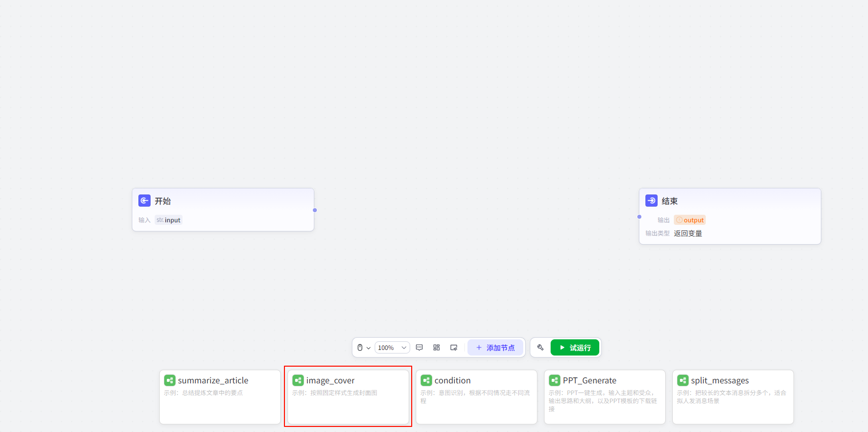Click the wrench debug icon
This screenshot has height=432, width=868.
540,347
